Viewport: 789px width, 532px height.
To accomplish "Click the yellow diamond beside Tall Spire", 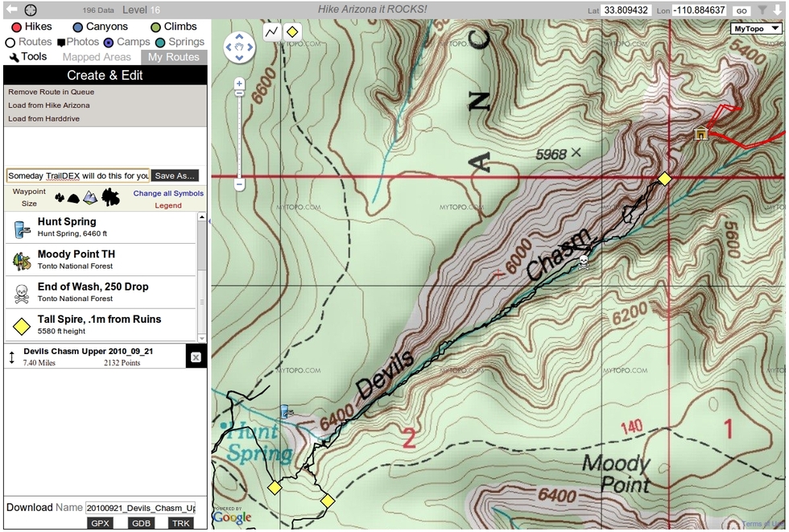I will tap(22, 326).
